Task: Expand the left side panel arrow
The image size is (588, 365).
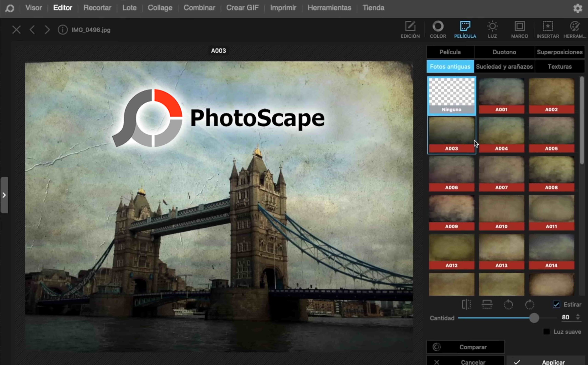Action: (4, 195)
